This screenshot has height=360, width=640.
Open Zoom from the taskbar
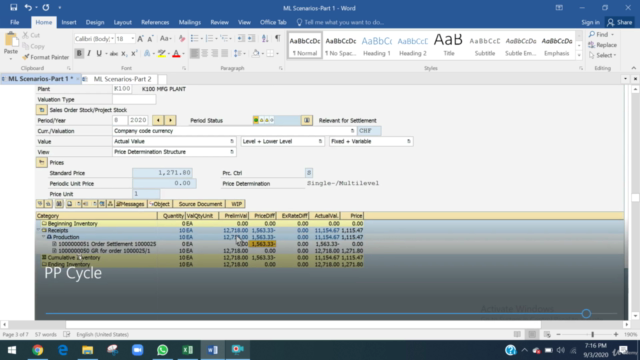[x=138, y=350]
